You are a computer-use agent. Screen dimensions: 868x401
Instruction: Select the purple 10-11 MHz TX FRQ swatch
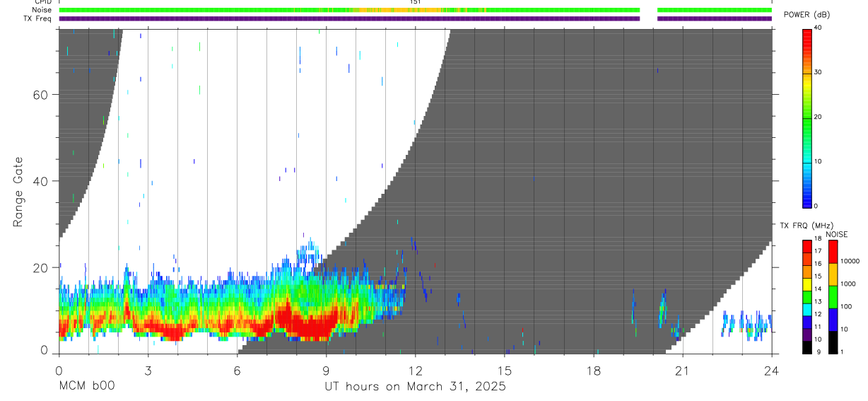point(807,334)
